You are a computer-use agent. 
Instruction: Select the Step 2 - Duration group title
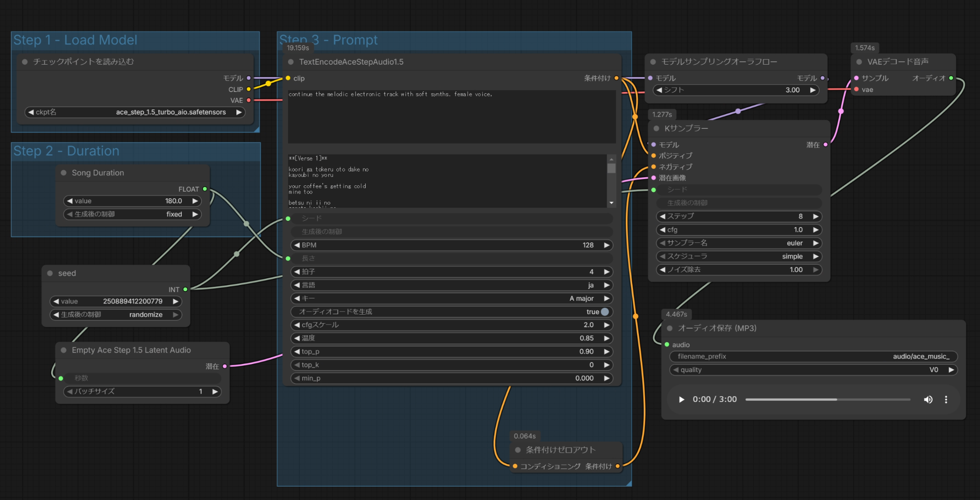pos(66,151)
